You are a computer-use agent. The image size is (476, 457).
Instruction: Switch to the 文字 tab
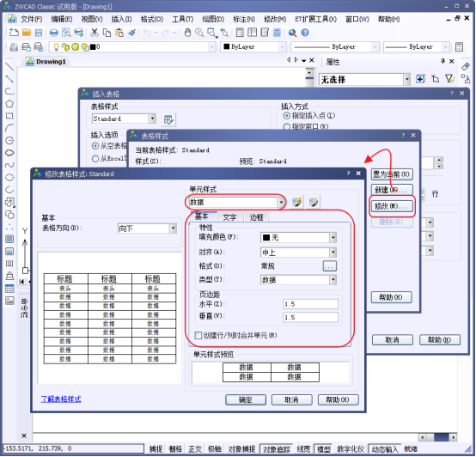coord(229,217)
